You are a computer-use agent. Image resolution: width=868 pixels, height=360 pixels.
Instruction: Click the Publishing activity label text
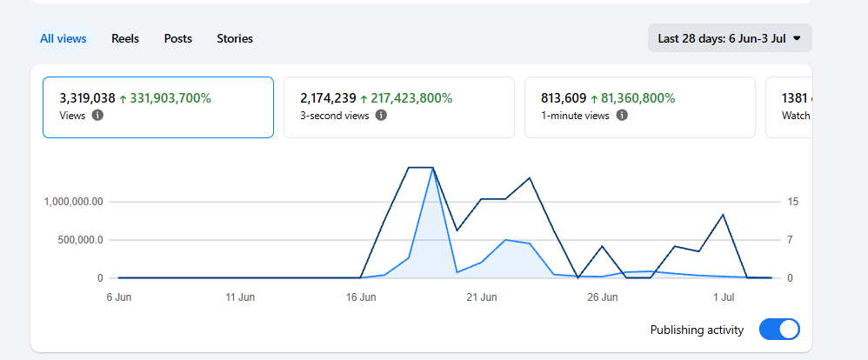(697, 330)
